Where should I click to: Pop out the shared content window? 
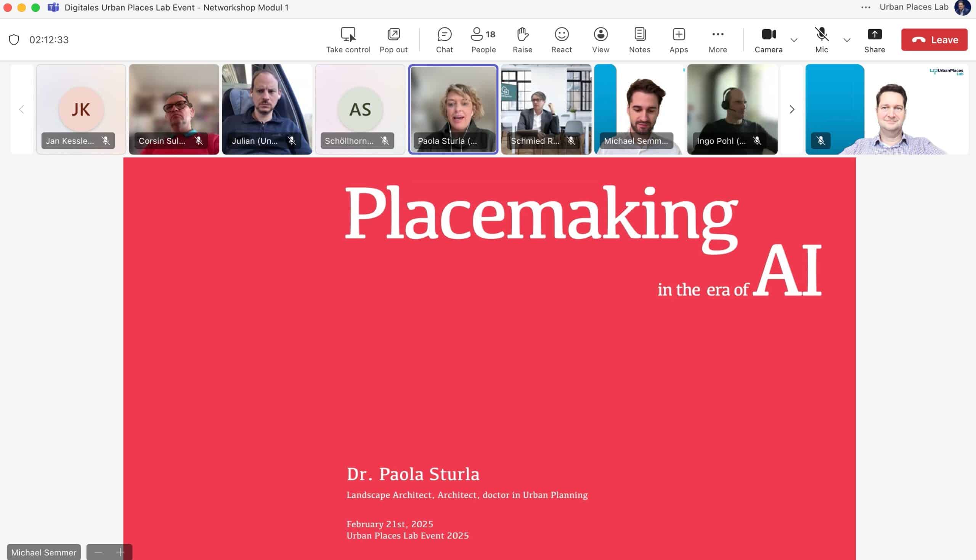click(x=393, y=40)
